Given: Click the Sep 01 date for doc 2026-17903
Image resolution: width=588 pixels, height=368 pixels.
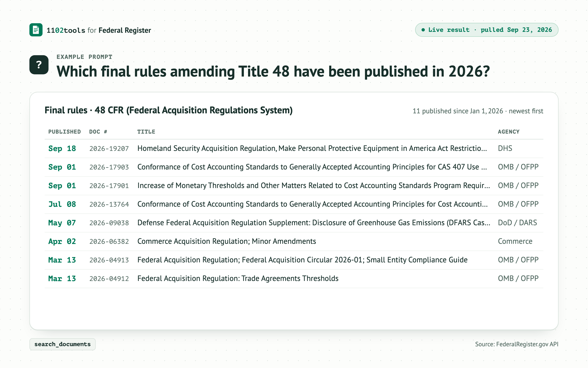Looking at the screenshot, I should click(62, 167).
